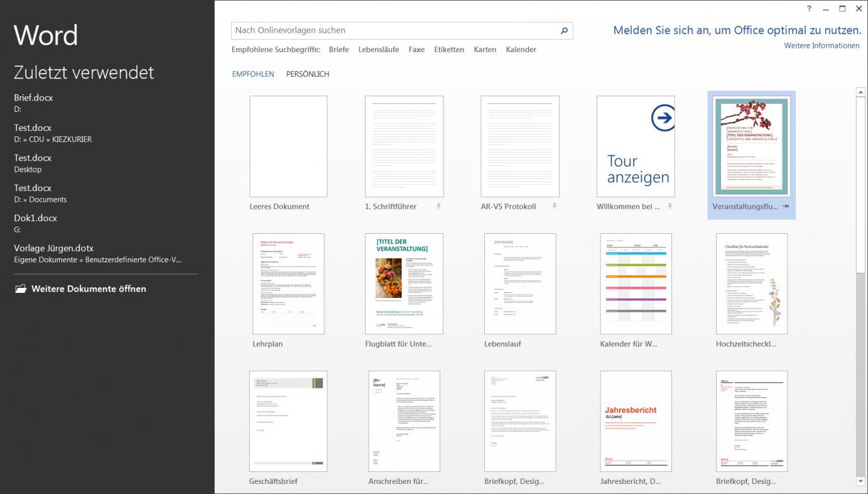This screenshot has width=868, height=494.
Task: Click the folder icon for Weitere Dokumente
Action: point(21,289)
